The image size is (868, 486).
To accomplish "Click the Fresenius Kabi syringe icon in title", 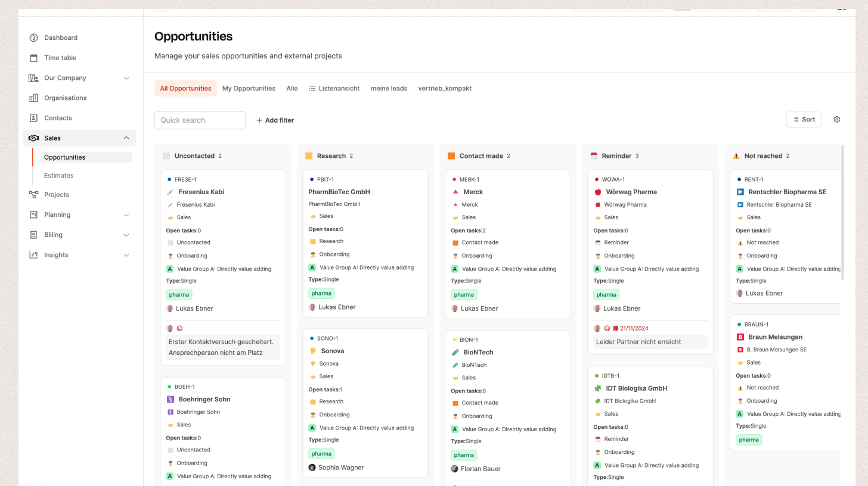I will click(x=170, y=192).
